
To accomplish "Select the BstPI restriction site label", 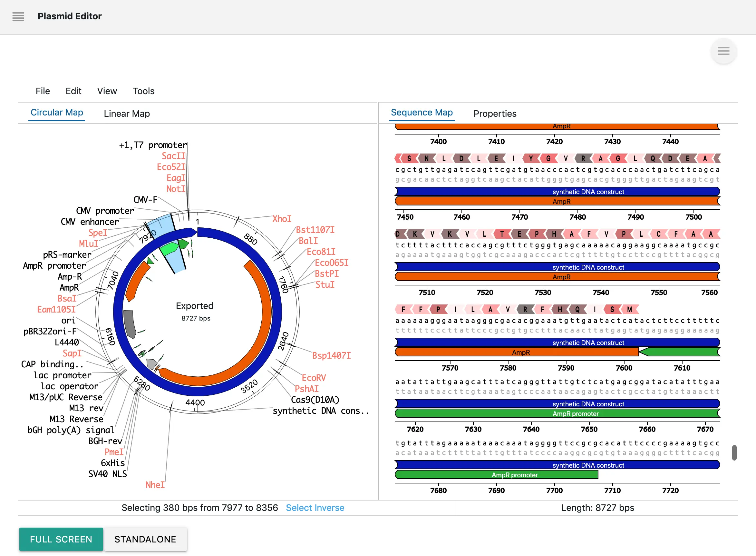I will click(x=326, y=273).
